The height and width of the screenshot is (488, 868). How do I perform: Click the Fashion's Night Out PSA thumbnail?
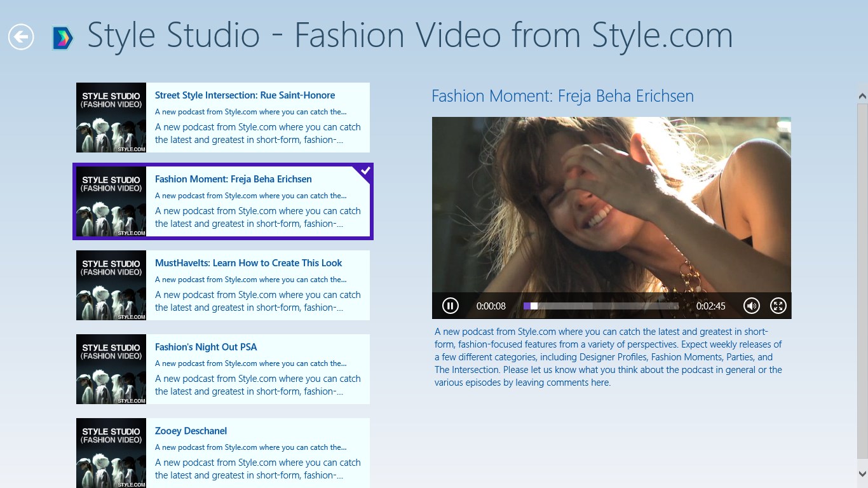(111, 369)
